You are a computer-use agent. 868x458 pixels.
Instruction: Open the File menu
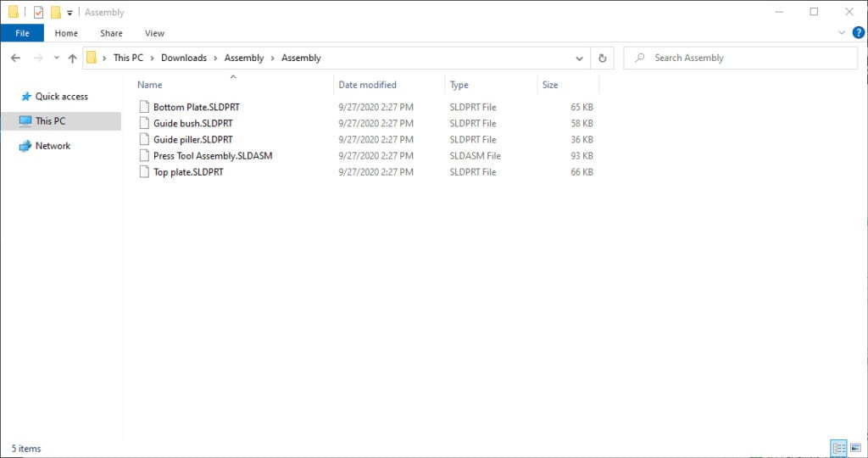point(22,33)
